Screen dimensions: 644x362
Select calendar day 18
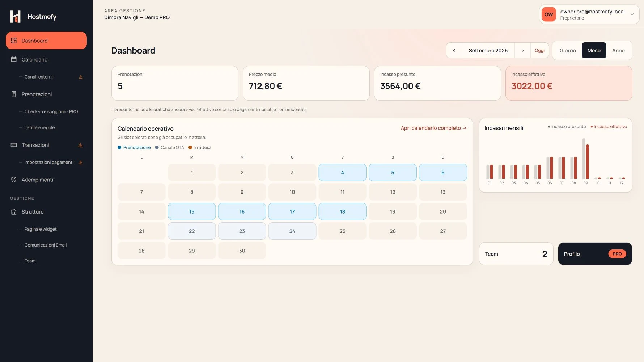click(x=342, y=211)
